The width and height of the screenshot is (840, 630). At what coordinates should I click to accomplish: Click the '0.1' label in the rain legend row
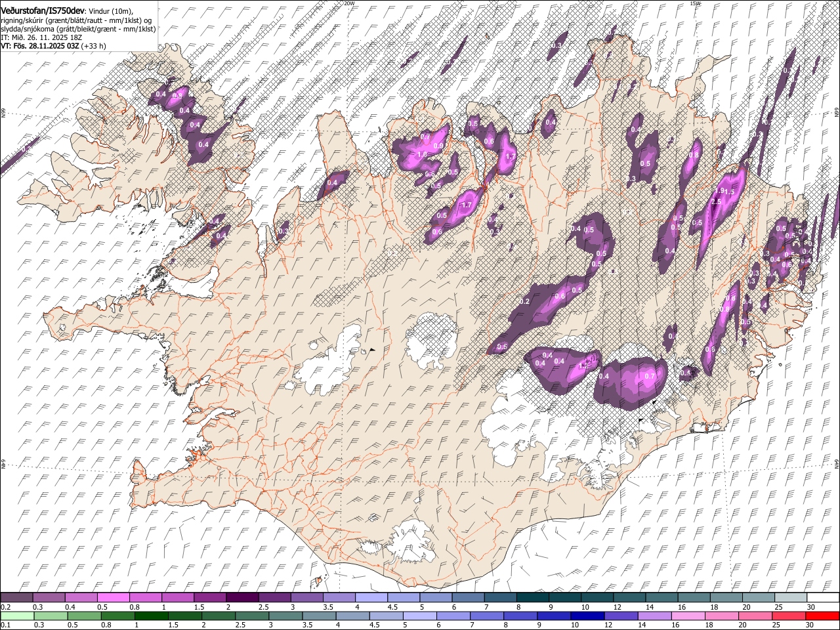pos(5,625)
